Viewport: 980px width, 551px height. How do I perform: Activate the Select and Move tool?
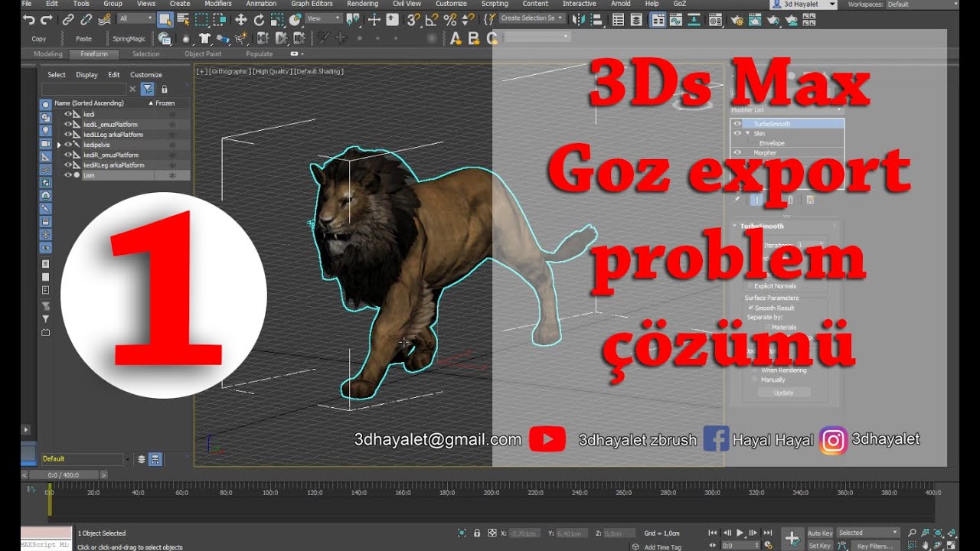point(240,19)
